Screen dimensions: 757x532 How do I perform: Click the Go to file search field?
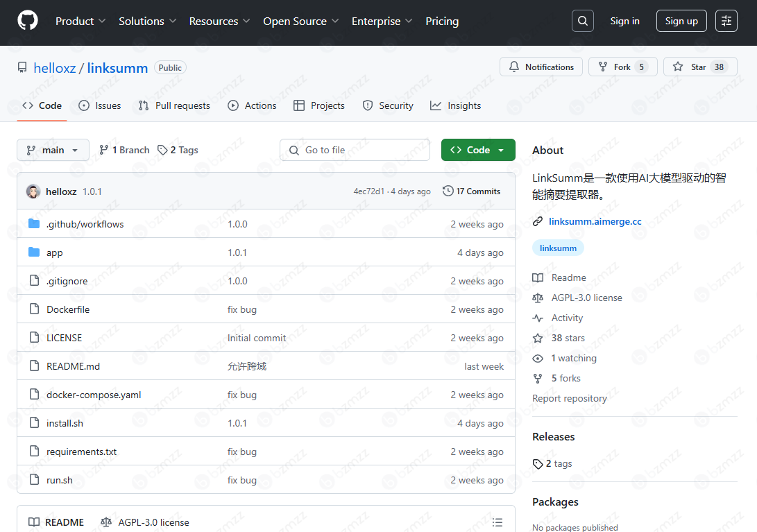[355, 150]
